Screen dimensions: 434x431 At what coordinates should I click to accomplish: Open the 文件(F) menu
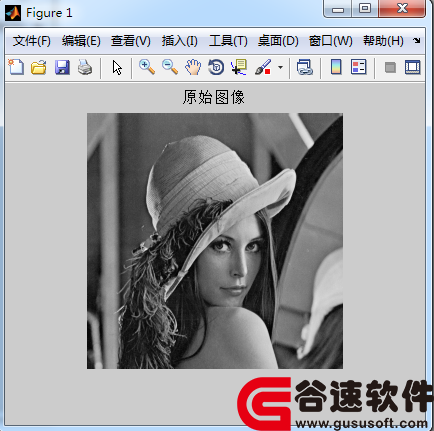pos(32,41)
